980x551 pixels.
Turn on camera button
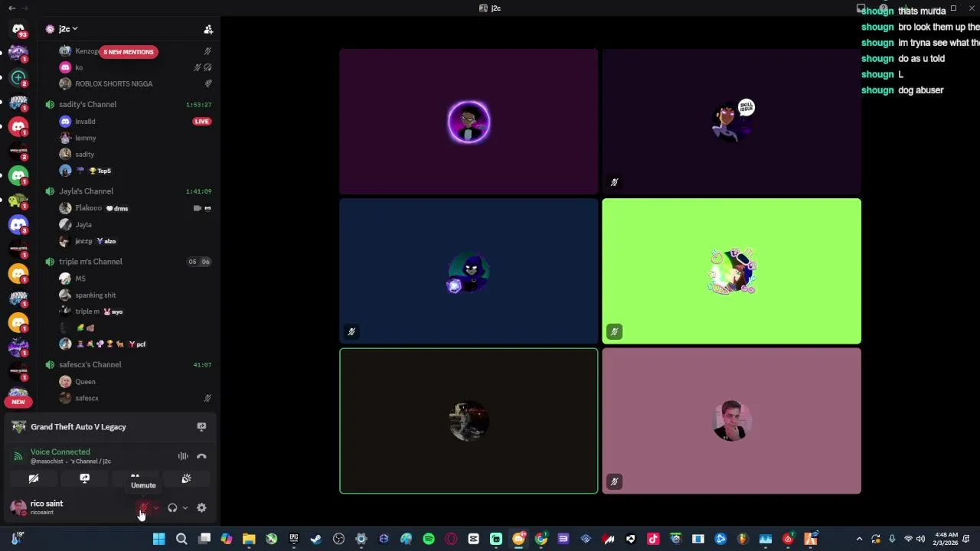point(34,479)
